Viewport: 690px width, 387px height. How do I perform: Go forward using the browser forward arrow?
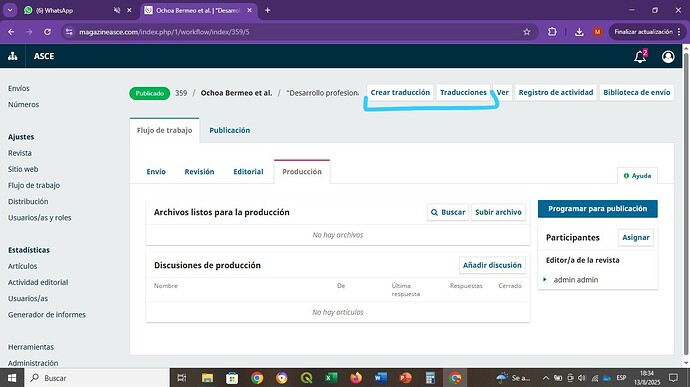(x=29, y=32)
